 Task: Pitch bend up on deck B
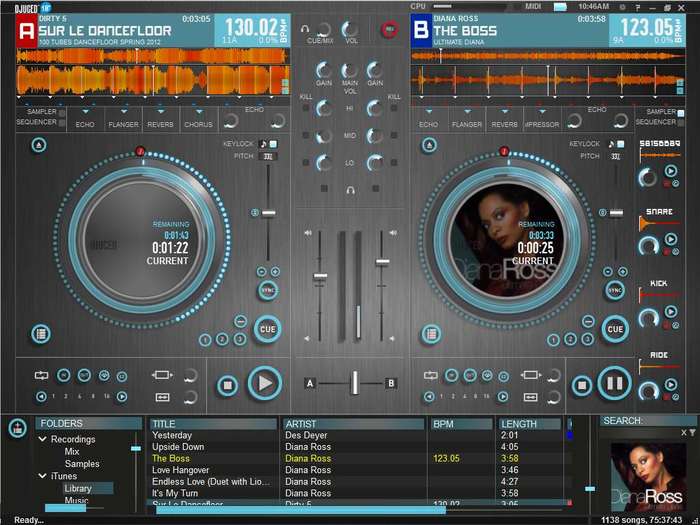coord(623,271)
